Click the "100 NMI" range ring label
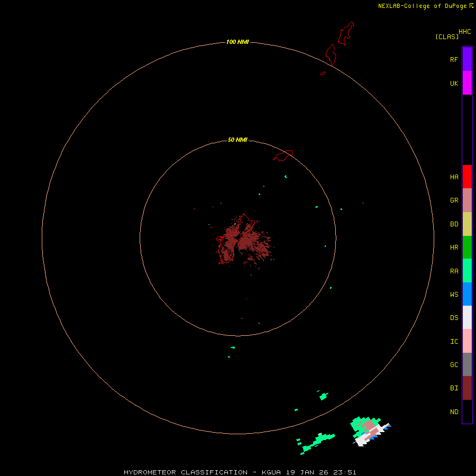 237,42
